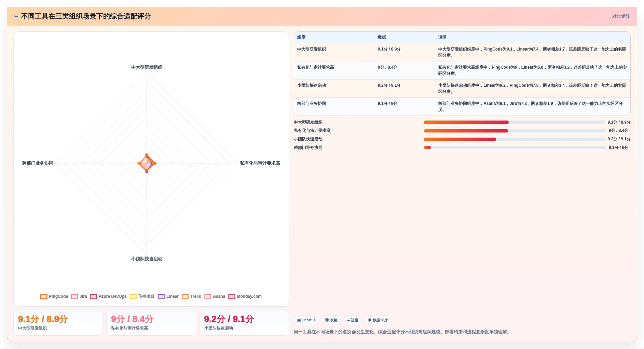Click radar axis label 中大型研发组织
644x349 pixels.
147,67
